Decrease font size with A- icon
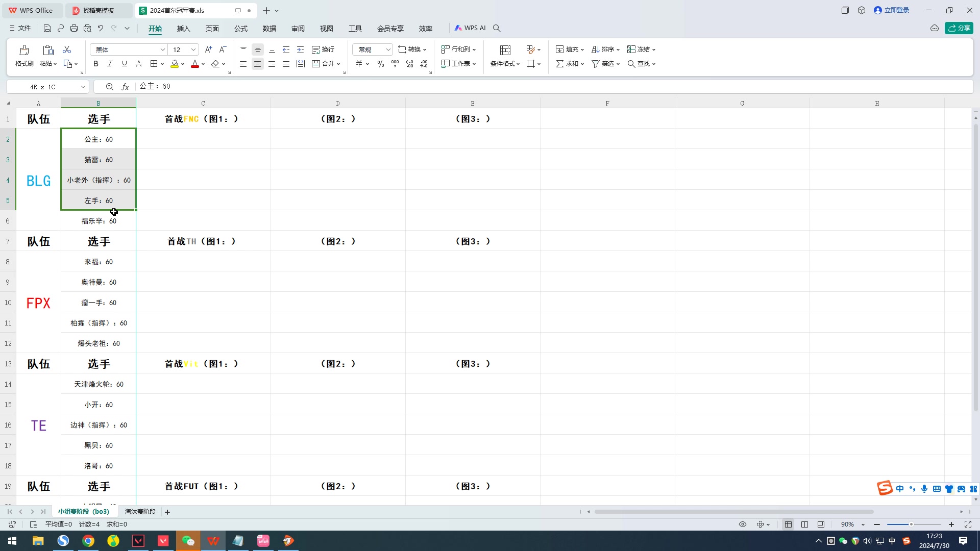This screenshot has width=980, height=551. (223, 49)
